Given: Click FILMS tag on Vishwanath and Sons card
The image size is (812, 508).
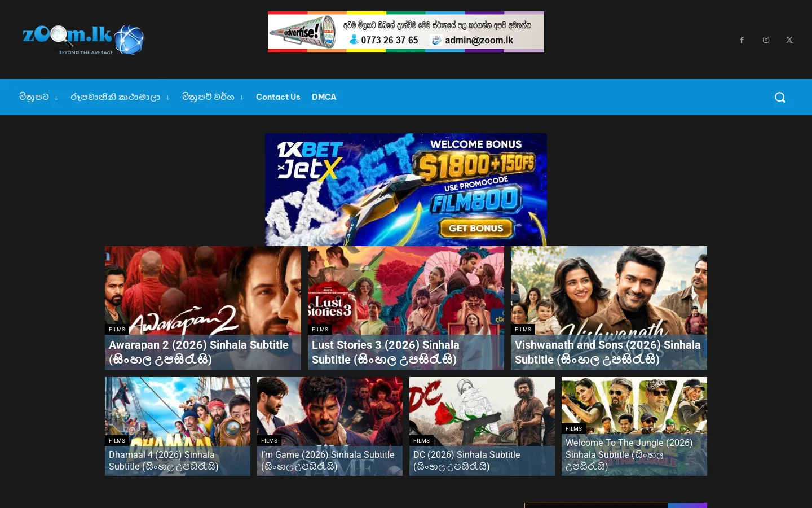Looking at the screenshot, I should point(523,330).
